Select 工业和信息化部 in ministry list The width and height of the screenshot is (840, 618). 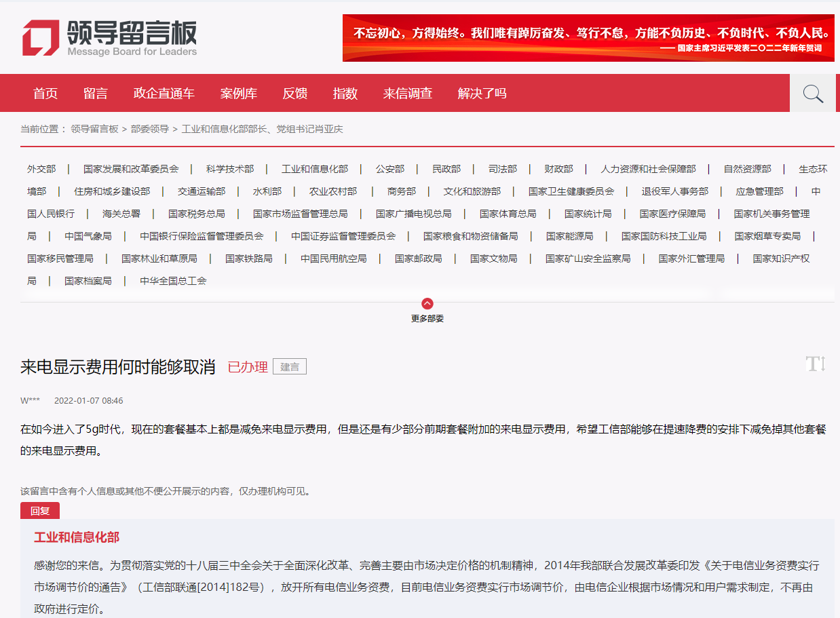click(315, 169)
